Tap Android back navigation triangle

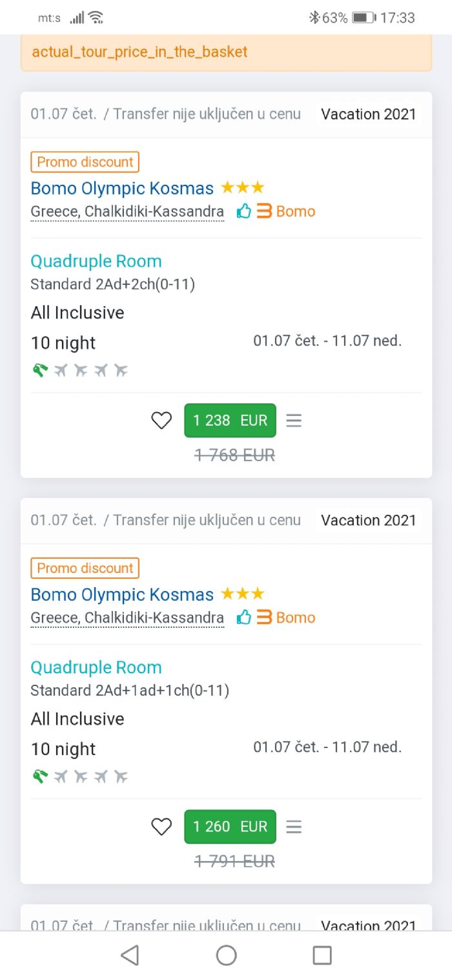(130, 955)
